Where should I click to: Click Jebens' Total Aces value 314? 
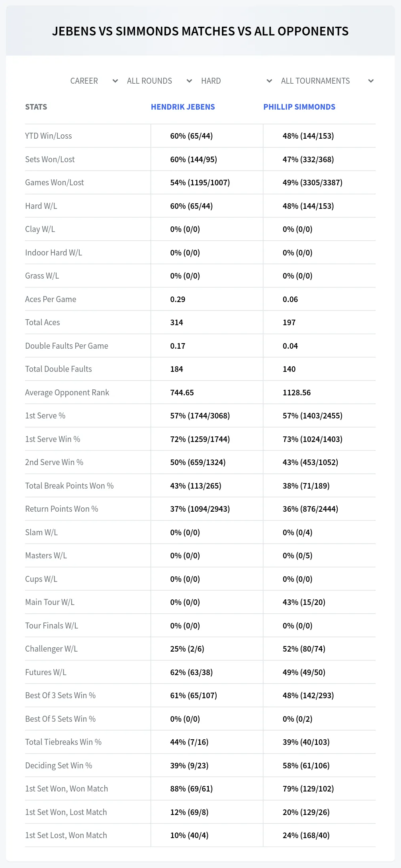coord(176,322)
